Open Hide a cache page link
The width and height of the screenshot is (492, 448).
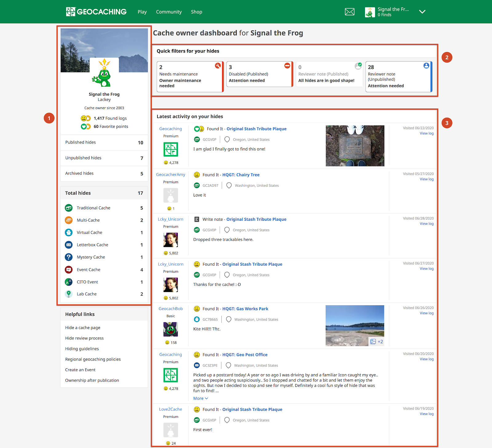coord(83,328)
